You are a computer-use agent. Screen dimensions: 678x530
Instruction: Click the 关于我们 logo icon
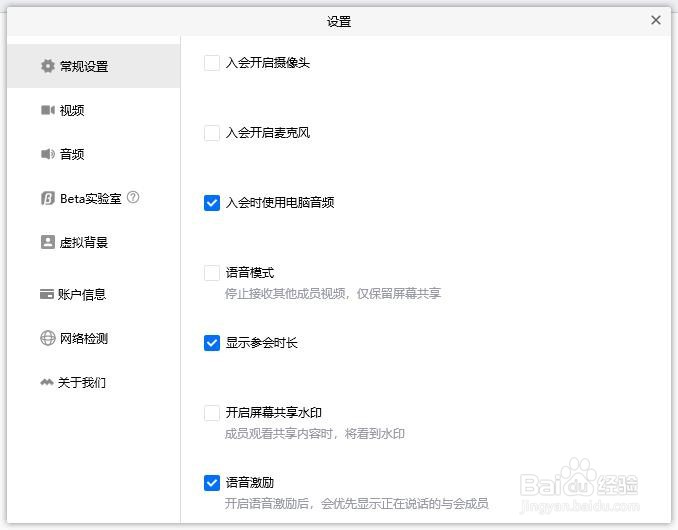tap(47, 382)
